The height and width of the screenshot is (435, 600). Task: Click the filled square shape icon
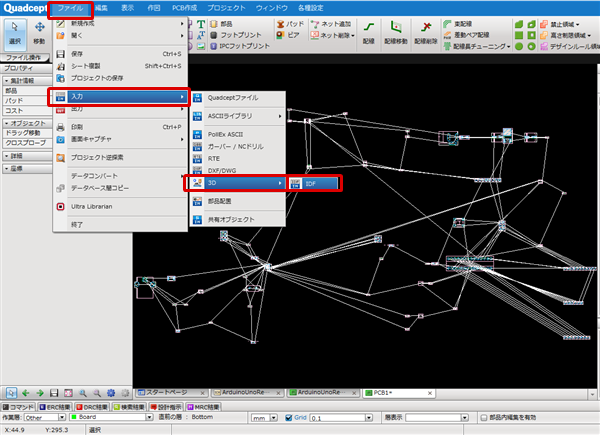click(519, 35)
